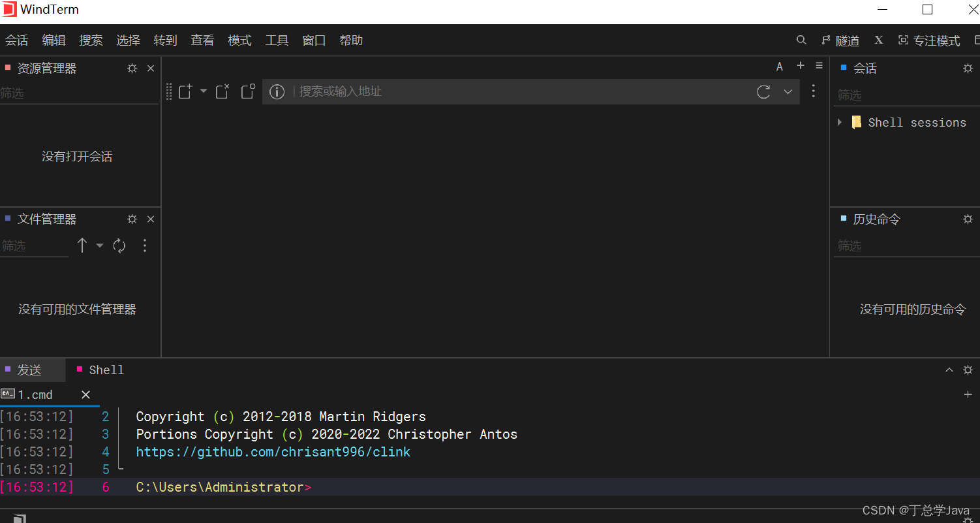This screenshot has width=980, height=523.
Task: Add a new shell tab with plus
Action: pyautogui.click(x=968, y=395)
